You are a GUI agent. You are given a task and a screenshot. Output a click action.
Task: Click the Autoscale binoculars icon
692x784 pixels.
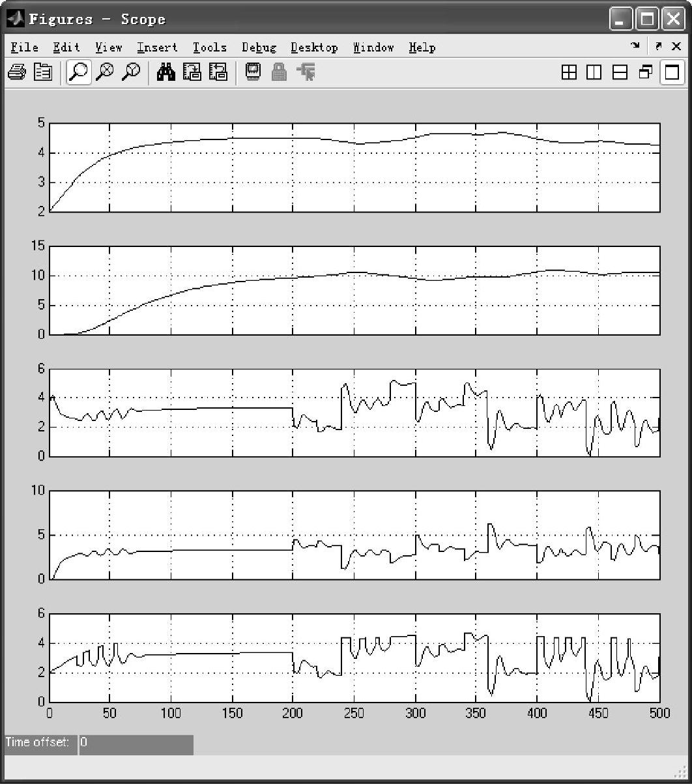[166, 72]
